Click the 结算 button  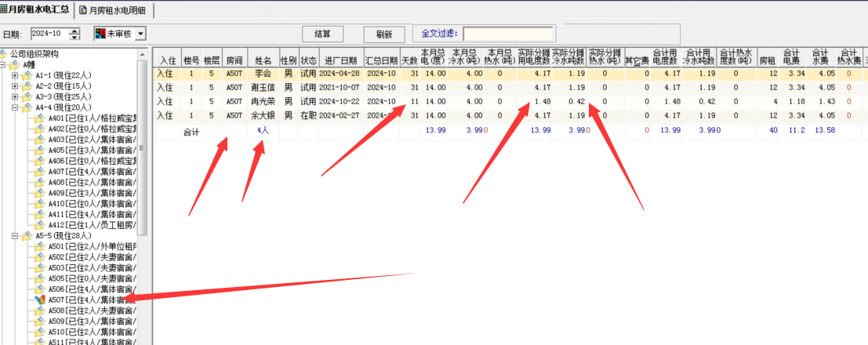click(322, 34)
